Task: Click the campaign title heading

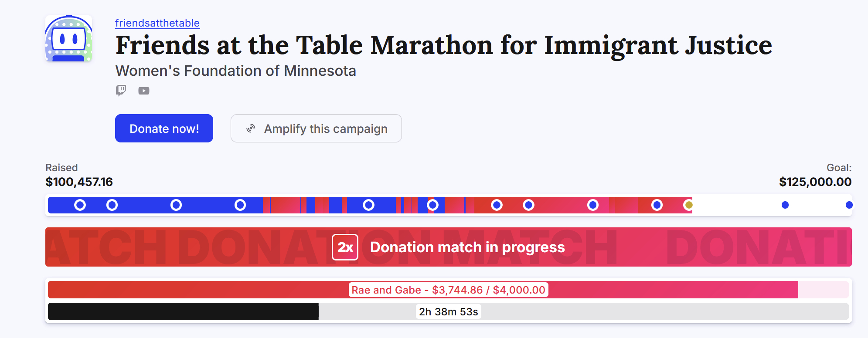Action: pyautogui.click(x=443, y=45)
